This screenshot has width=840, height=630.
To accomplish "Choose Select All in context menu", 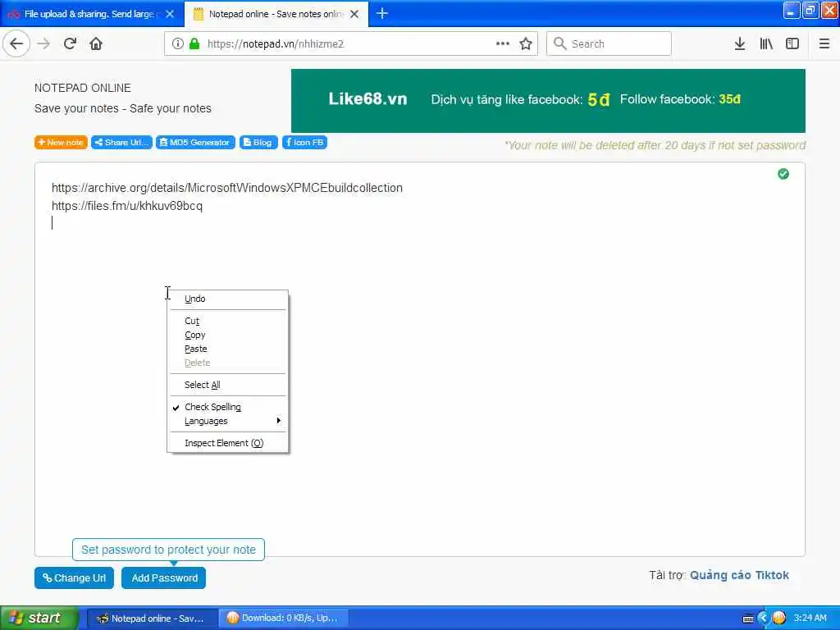I will (x=228, y=385).
